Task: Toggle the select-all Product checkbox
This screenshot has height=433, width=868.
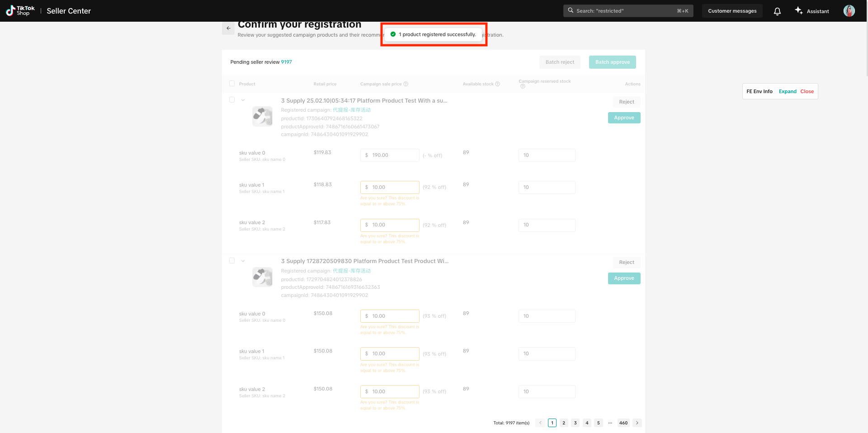Action: [x=232, y=84]
